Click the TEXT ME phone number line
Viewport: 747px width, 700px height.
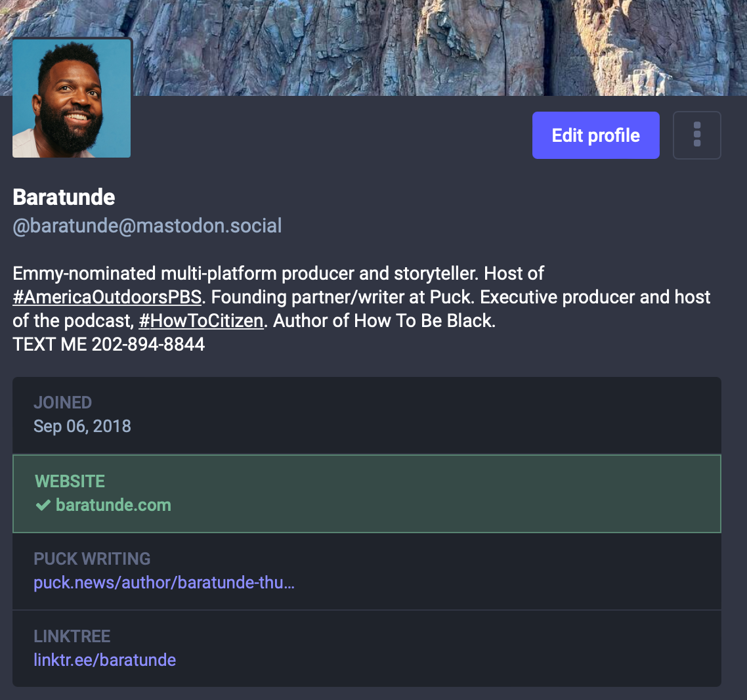[x=109, y=344]
